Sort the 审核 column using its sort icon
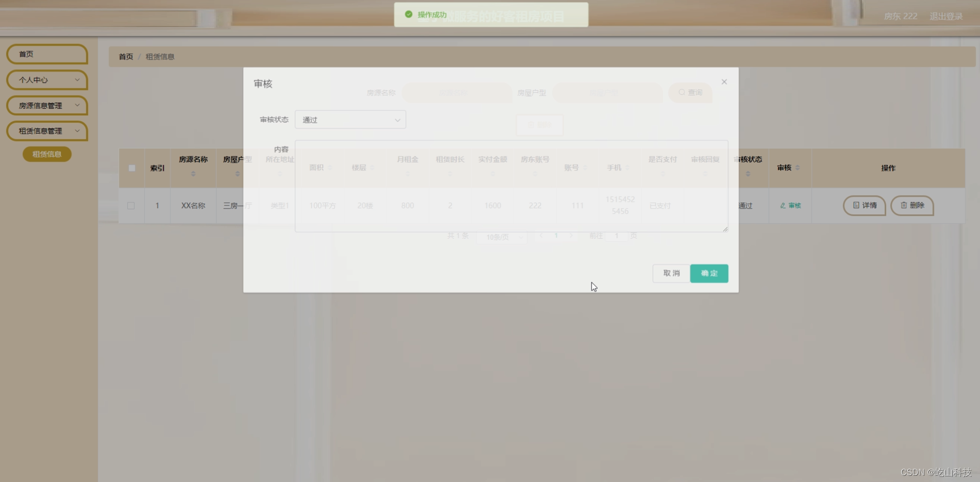Viewport: 980px width, 482px height. coord(797,168)
